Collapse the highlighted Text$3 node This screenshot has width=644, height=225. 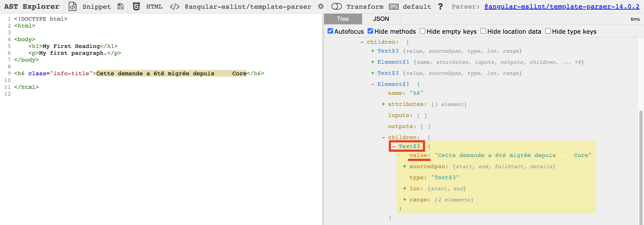(394, 147)
